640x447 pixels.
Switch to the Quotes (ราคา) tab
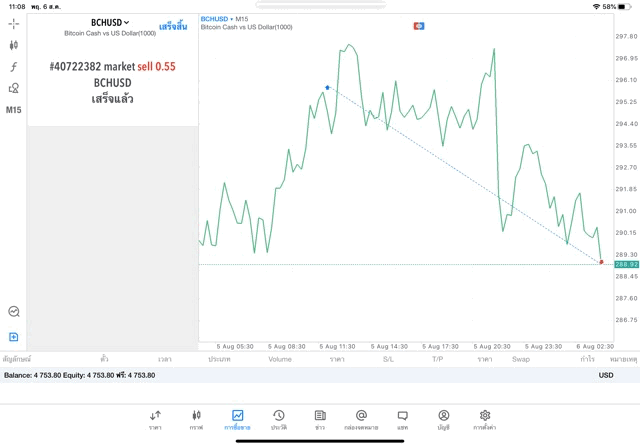click(155, 419)
